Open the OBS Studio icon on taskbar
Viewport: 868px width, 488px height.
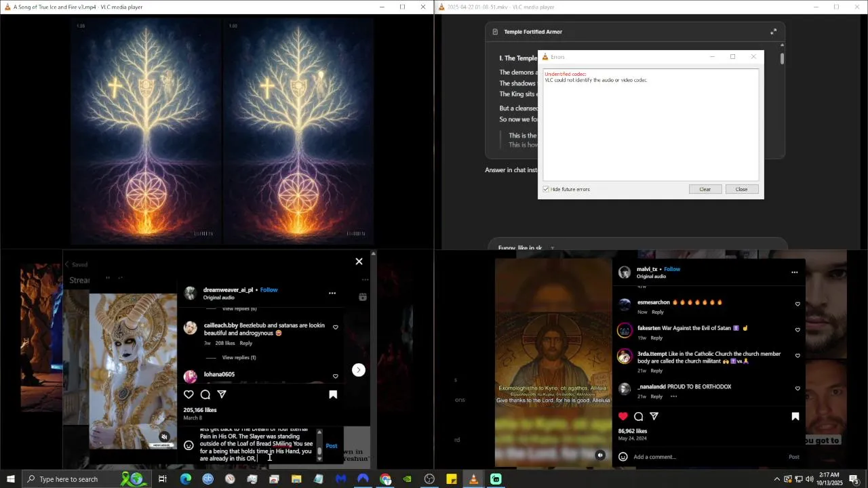pyautogui.click(x=429, y=479)
